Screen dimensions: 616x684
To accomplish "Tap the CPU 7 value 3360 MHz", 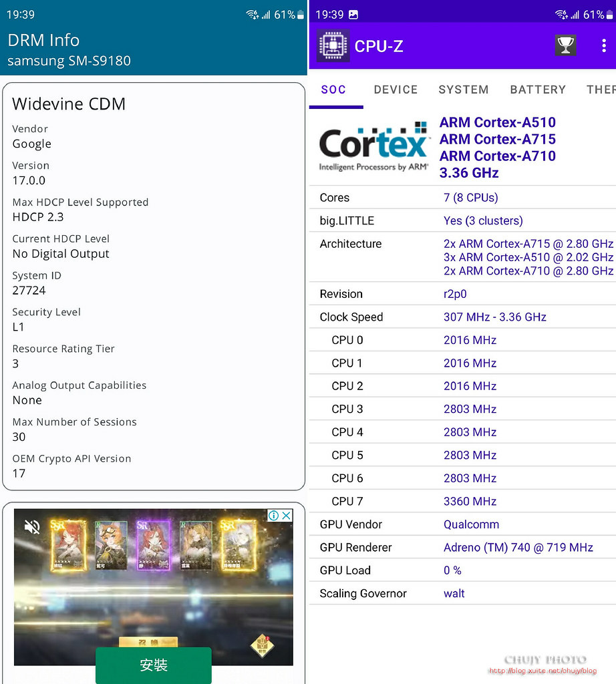I will 470,501.
